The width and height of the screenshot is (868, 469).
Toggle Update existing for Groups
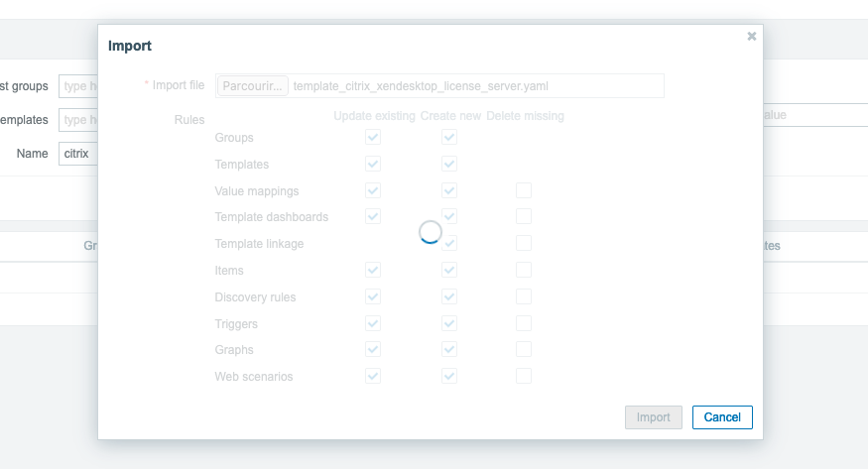pyautogui.click(x=373, y=137)
